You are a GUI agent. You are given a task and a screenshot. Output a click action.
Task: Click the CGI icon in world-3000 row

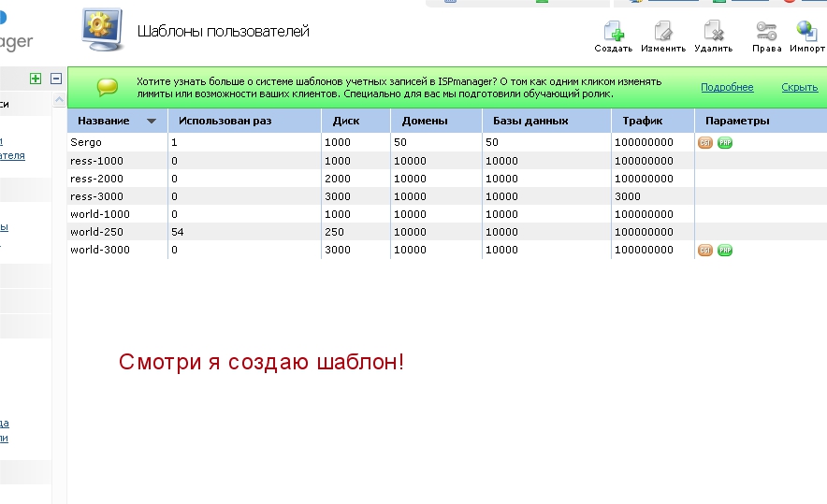(x=705, y=251)
